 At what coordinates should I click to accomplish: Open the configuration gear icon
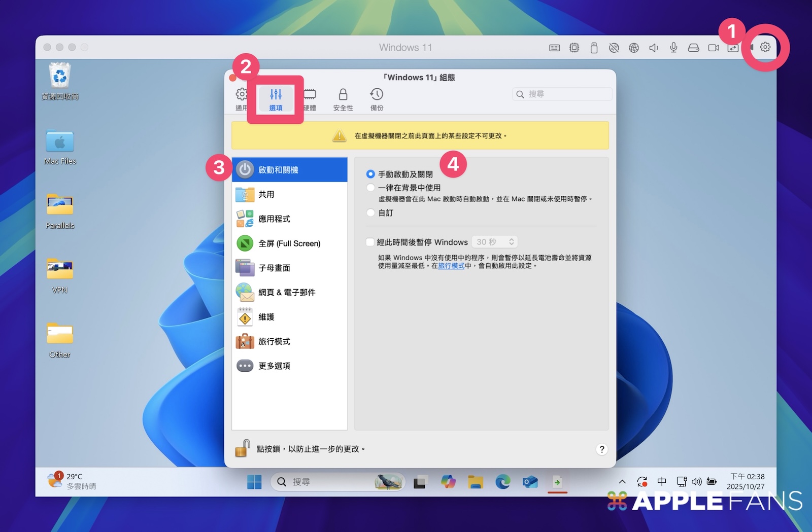point(765,47)
